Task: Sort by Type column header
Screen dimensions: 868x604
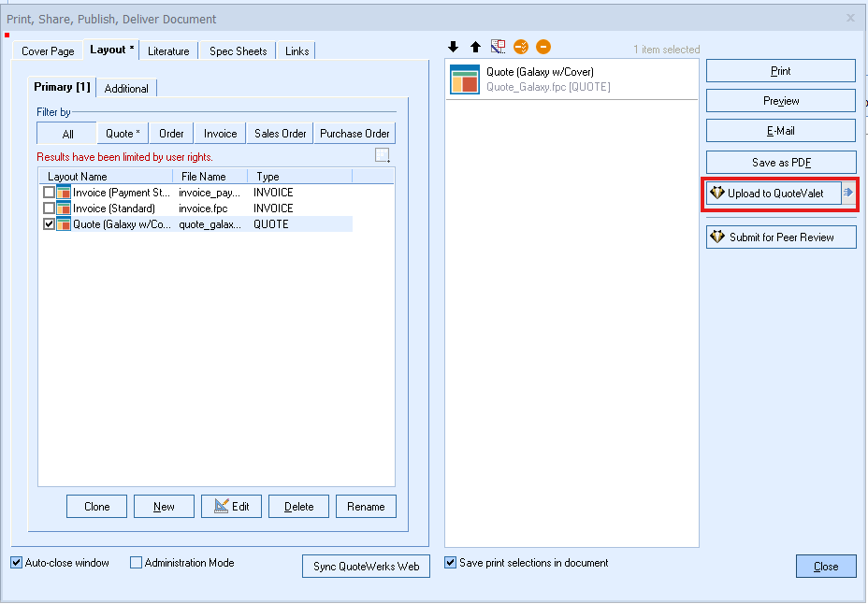Action: [299, 177]
